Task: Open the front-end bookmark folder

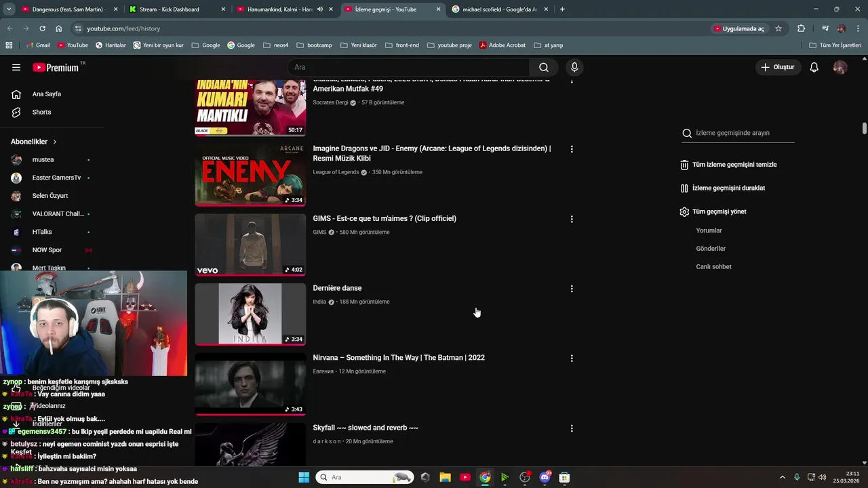Action: click(402, 45)
